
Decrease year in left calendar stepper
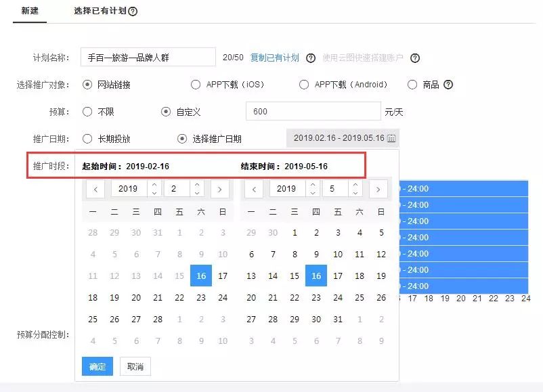[154, 193]
